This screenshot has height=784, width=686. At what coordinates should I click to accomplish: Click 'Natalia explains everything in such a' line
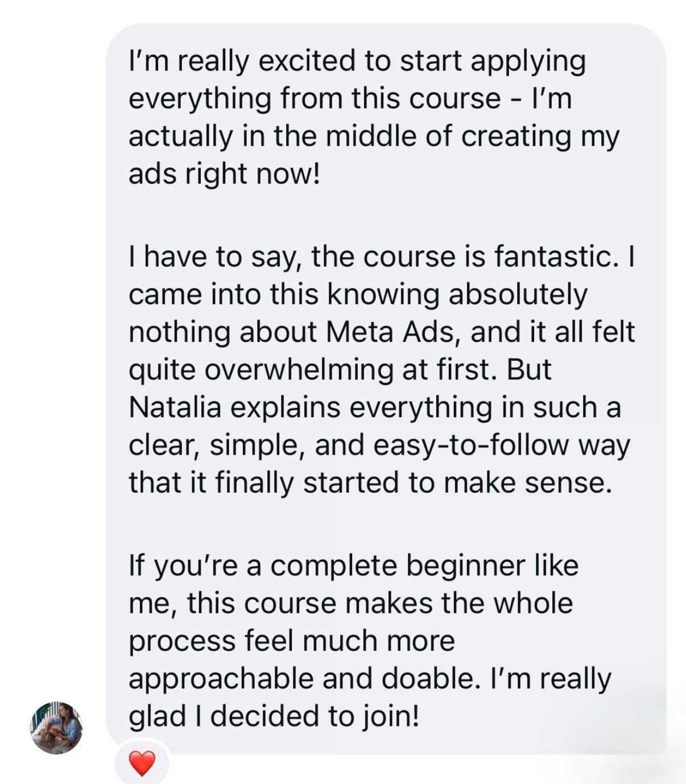point(375,407)
